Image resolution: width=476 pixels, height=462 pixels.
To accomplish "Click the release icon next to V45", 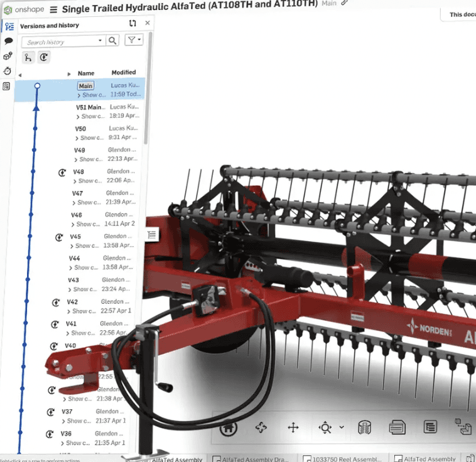I will tap(59, 237).
